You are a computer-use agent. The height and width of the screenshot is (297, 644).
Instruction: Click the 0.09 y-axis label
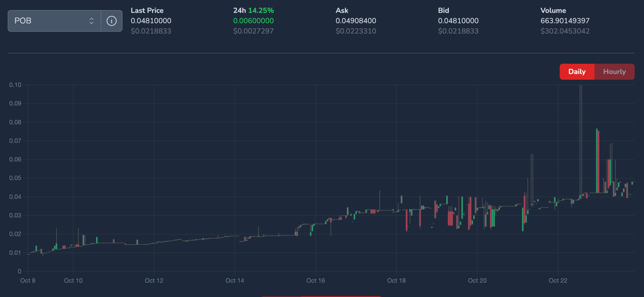(x=15, y=104)
